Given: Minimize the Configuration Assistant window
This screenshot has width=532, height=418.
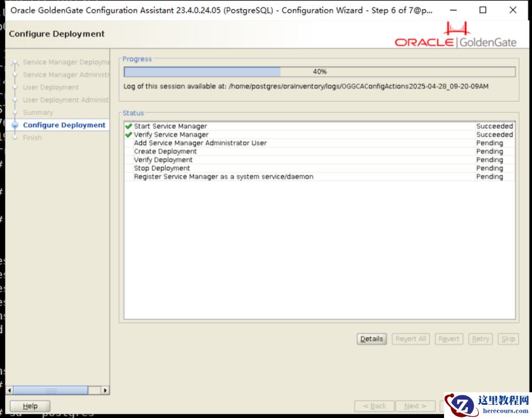Looking at the screenshot, I should click(x=453, y=10).
